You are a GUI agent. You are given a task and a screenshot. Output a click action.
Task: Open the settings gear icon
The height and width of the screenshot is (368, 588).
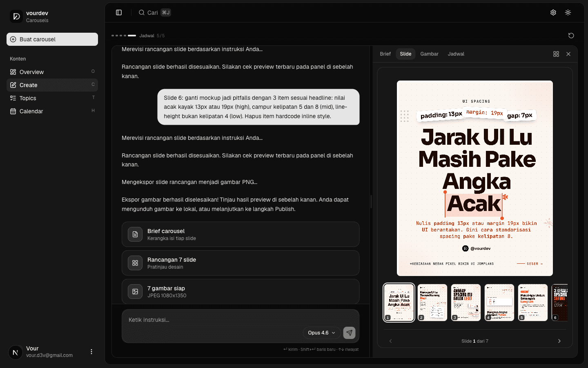(x=553, y=13)
